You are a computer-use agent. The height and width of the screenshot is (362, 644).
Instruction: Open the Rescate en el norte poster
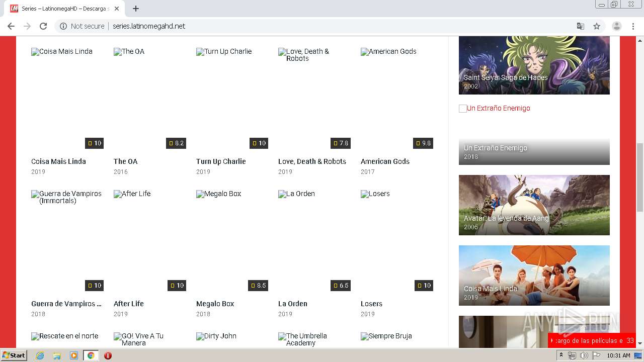pos(67,340)
